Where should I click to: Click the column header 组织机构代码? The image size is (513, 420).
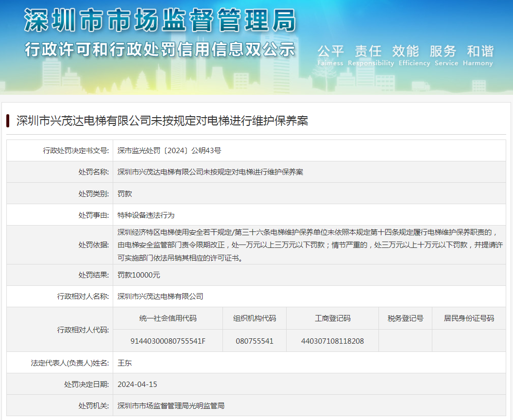tap(255, 318)
